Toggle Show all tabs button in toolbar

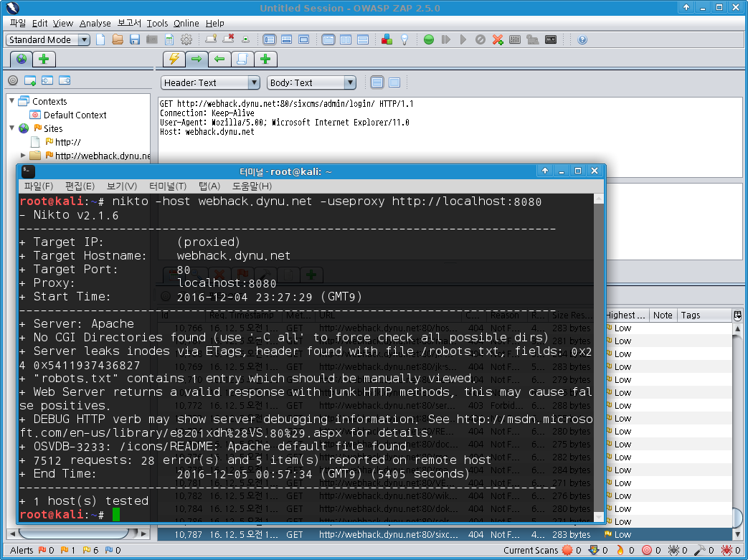coord(211,39)
